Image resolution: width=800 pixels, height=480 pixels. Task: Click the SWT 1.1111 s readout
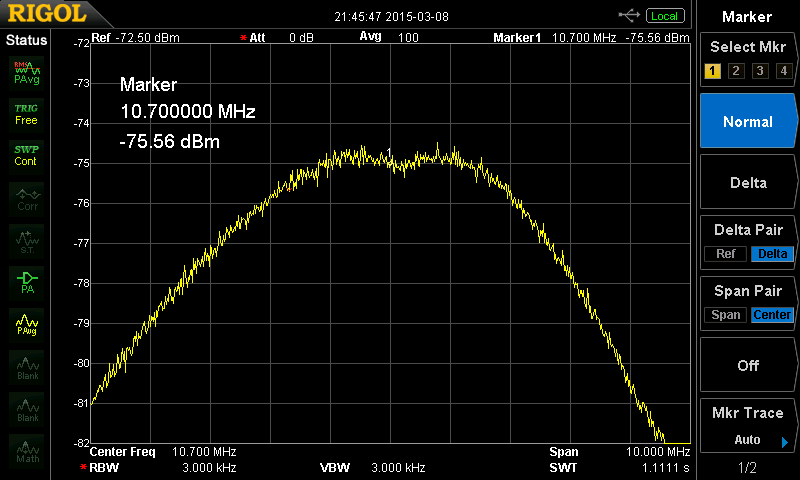pyautogui.click(x=619, y=468)
